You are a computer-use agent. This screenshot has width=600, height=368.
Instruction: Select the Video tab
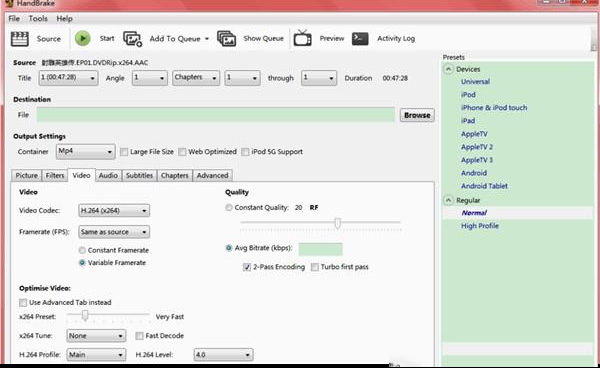coord(82,175)
